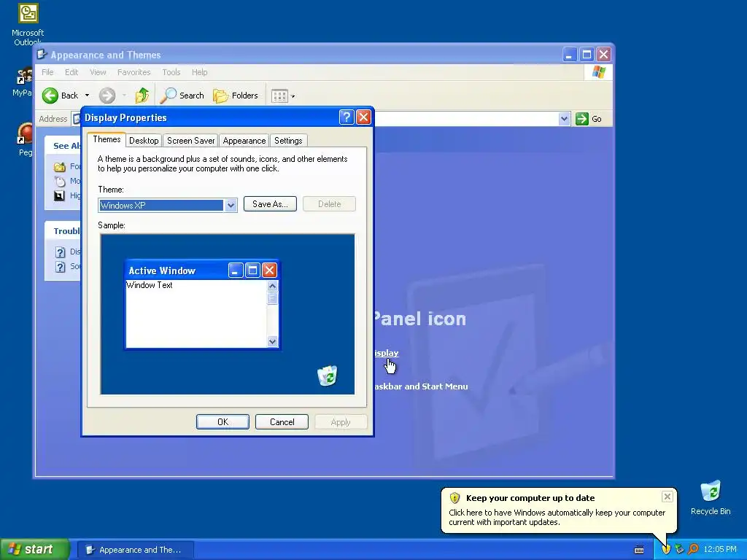Open Microsoft Outlook desktop icon

click(28, 24)
